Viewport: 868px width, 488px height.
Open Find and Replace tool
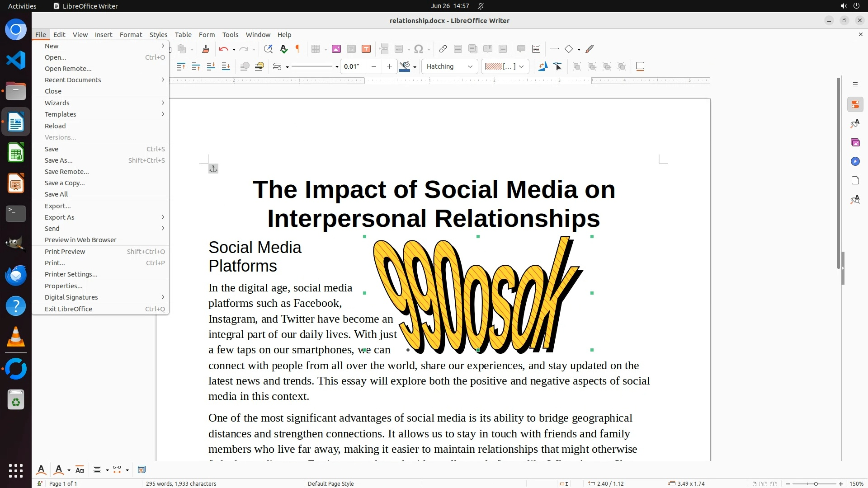268,49
